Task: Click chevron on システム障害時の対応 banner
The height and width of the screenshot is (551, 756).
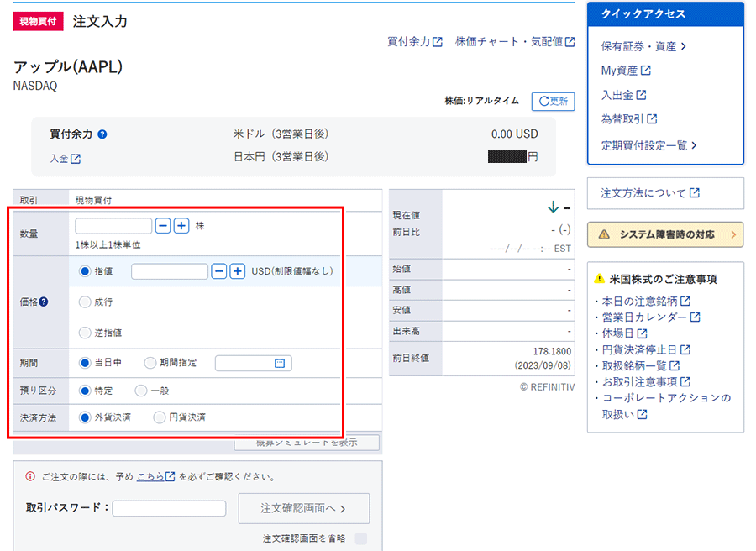Action: pos(733,235)
